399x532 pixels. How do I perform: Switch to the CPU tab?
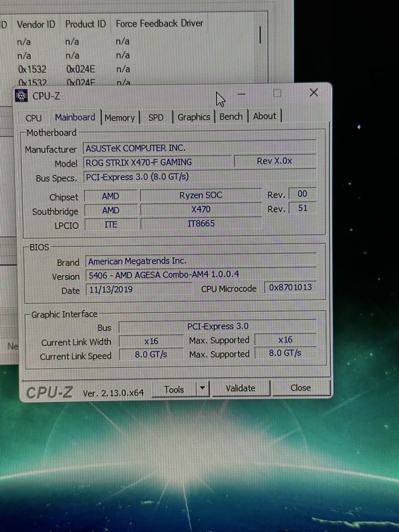coord(34,118)
